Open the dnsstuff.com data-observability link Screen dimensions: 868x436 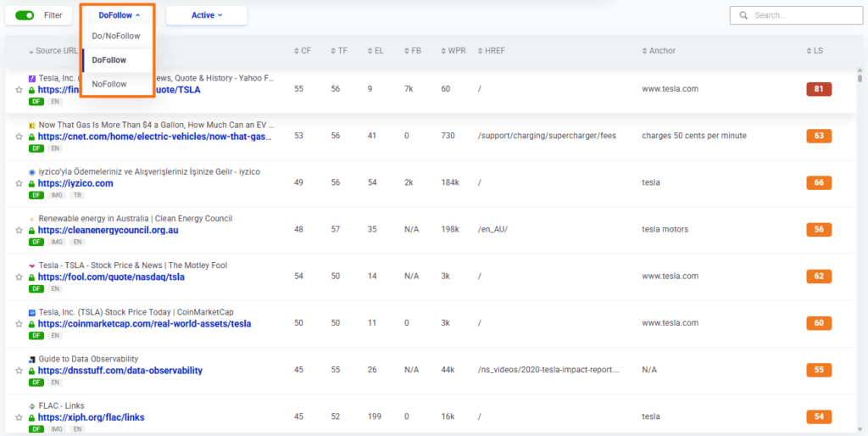120,370
